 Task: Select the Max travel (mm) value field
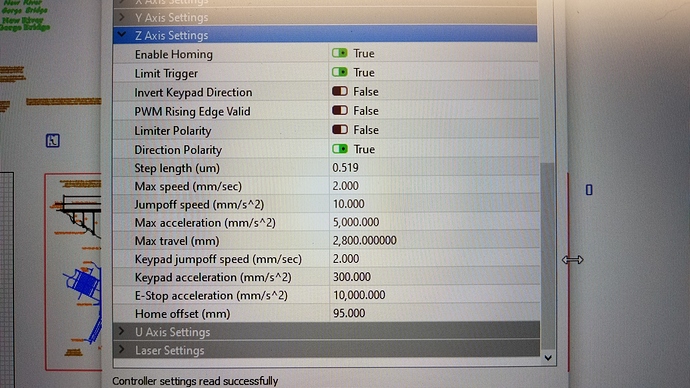tap(434, 241)
